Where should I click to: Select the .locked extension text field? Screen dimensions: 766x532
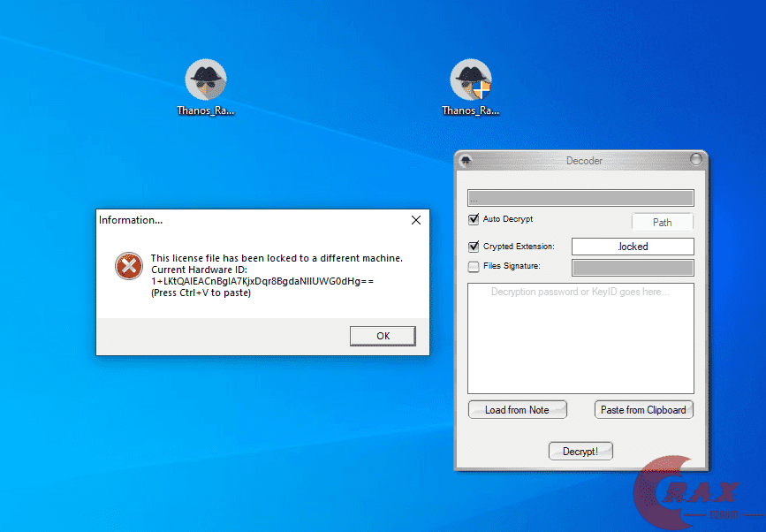click(x=633, y=246)
